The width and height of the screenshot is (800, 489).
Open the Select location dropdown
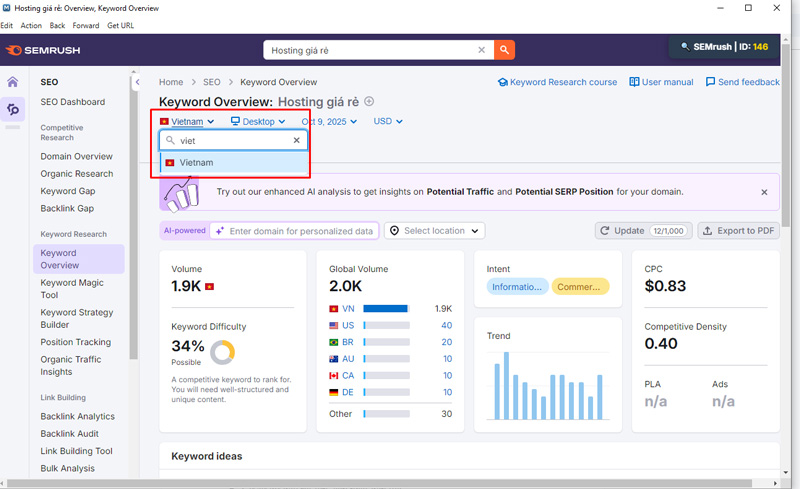[434, 231]
